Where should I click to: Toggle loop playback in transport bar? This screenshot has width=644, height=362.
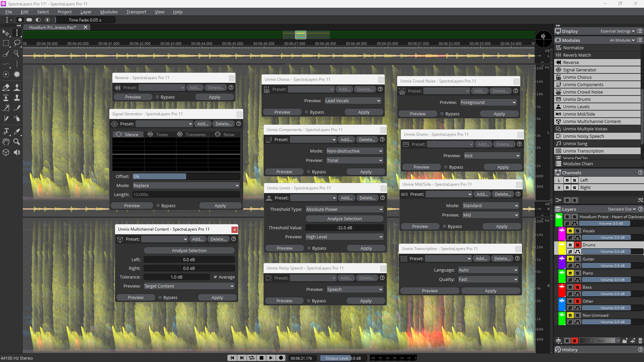252,358
